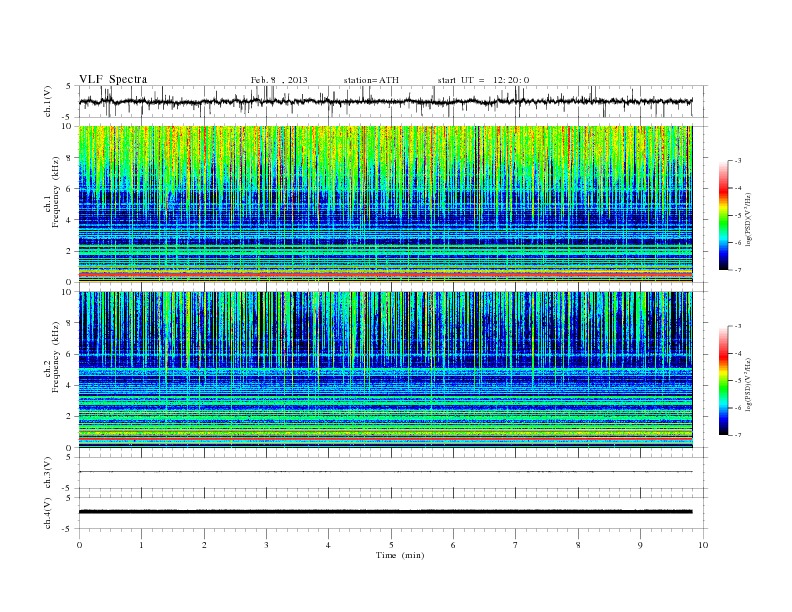Screen dimensions: 792x612
Task: Click the "Time (min)" x-axis label
Action: [x=400, y=555]
